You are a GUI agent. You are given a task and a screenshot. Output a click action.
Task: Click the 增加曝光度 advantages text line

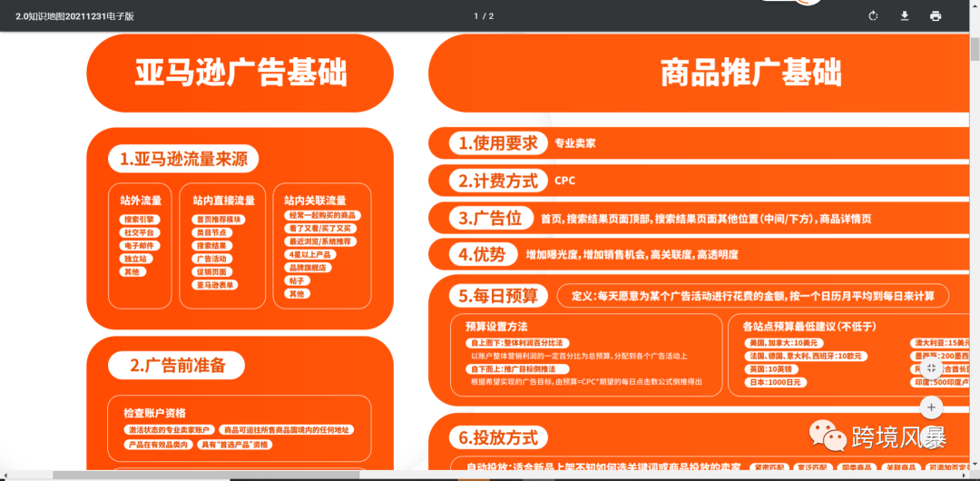632,255
